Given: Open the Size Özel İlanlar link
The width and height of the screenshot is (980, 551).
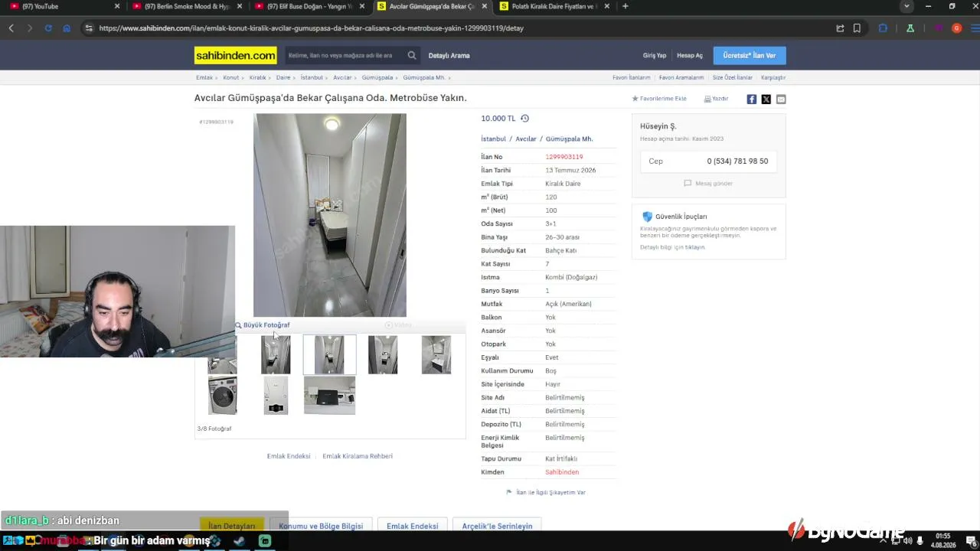Looking at the screenshot, I should [x=733, y=77].
